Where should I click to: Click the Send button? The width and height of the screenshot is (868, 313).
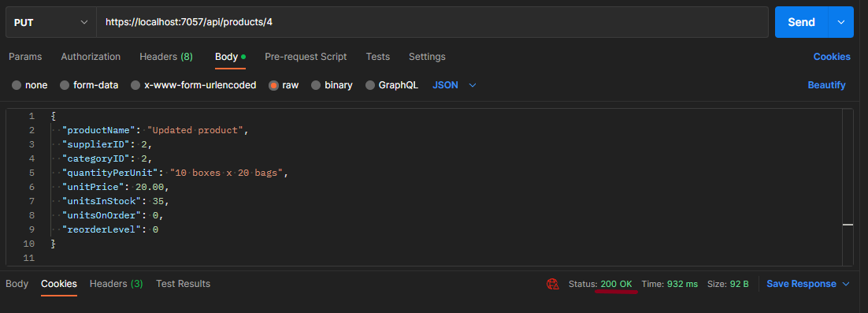tap(801, 22)
